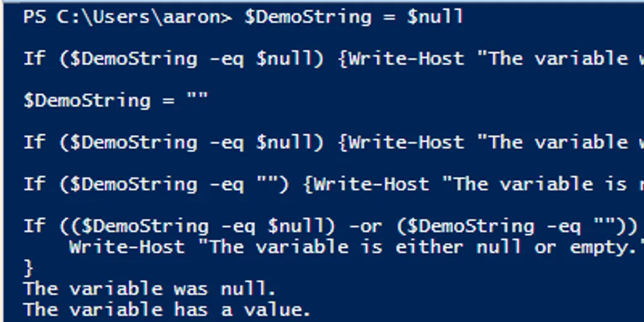Click $DemoString on the prompt line
This screenshot has width=644, height=322.
click(307, 17)
